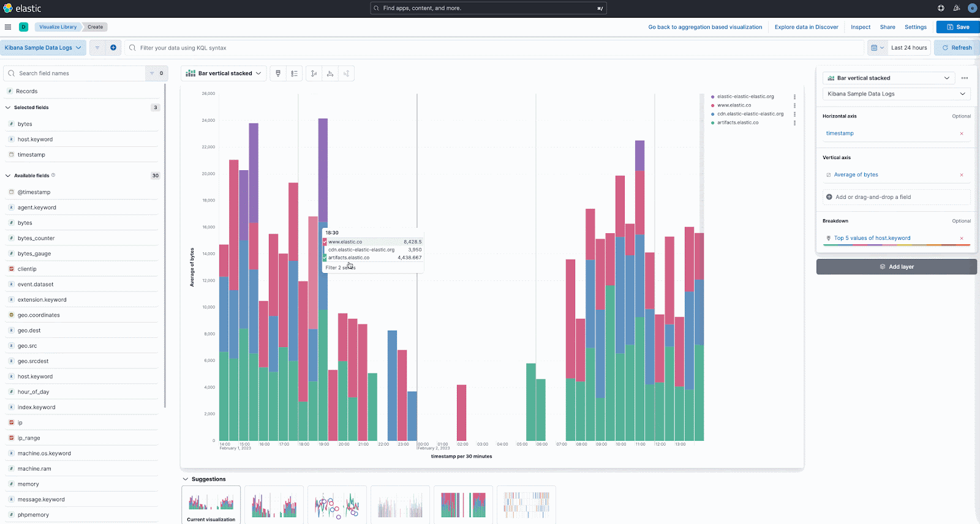Viewport: 980px width, 524px height.
Task: Click Explore data in Discover
Action: pos(806,27)
